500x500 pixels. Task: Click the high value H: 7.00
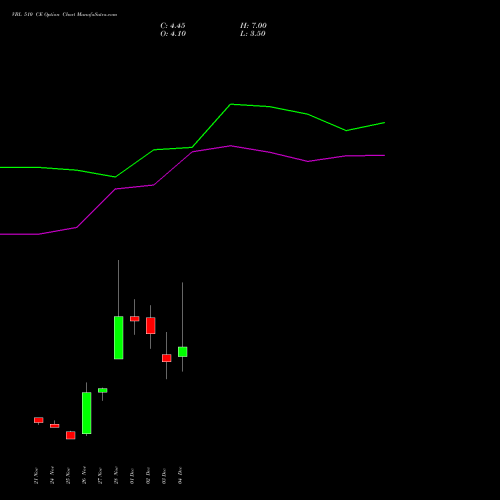tap(253, 26)
